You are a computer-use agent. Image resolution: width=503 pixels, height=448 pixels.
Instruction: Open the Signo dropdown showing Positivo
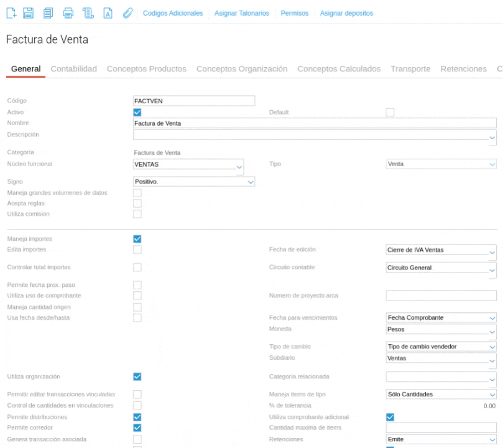coord(194,182)
